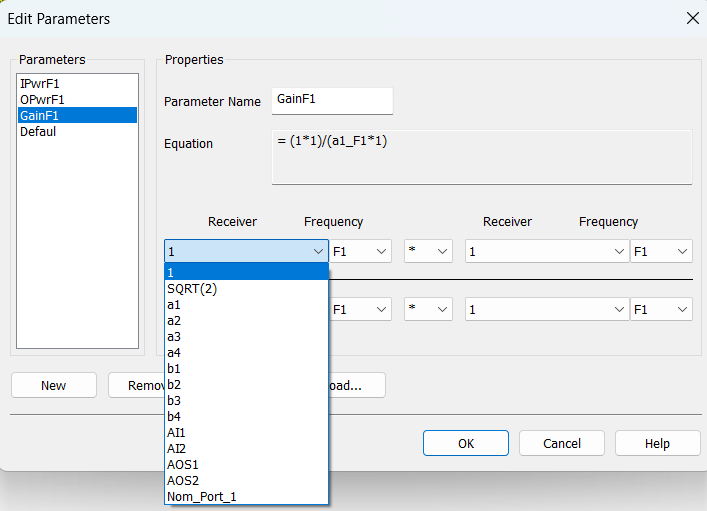Pick a4 in the dropdown list
The height and width of the screenshot is (511, 707).
(175, 353)
